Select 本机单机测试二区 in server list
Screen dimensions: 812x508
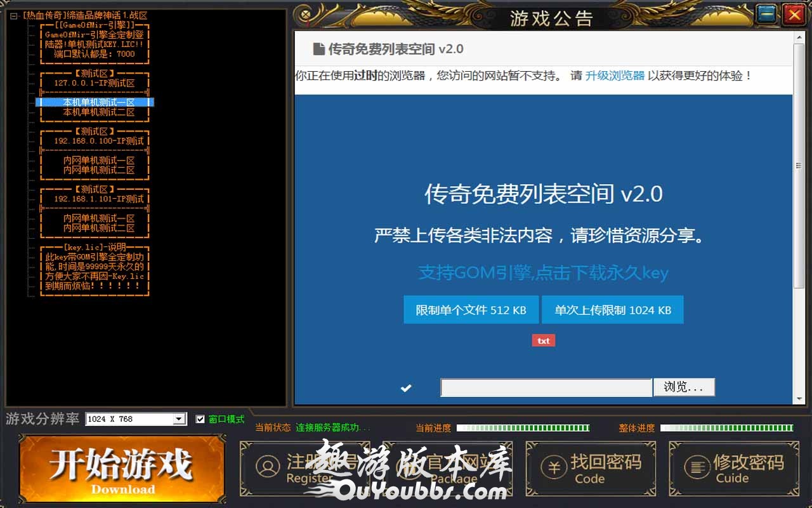[x=98, y=112]
